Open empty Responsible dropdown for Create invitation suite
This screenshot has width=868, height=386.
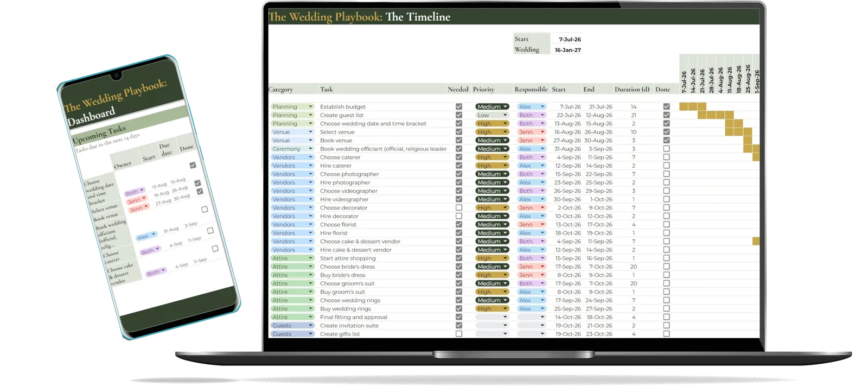[x=531, y=326]
